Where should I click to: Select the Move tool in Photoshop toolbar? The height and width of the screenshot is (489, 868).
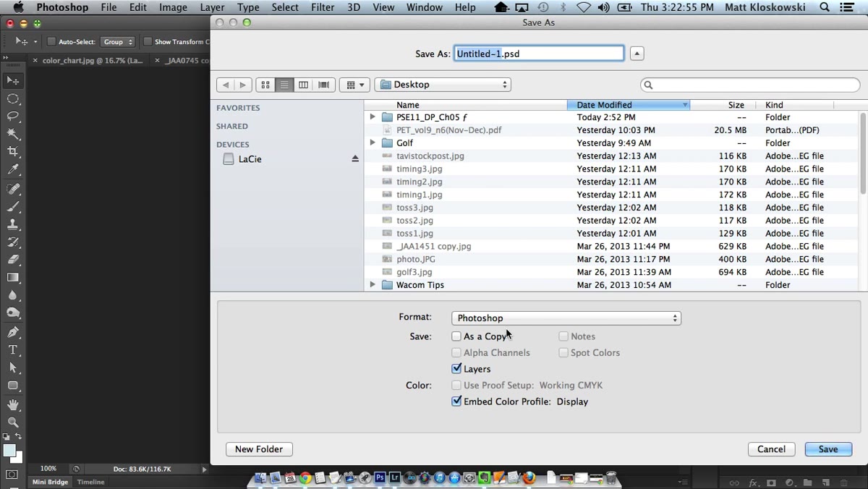(13, 80)
